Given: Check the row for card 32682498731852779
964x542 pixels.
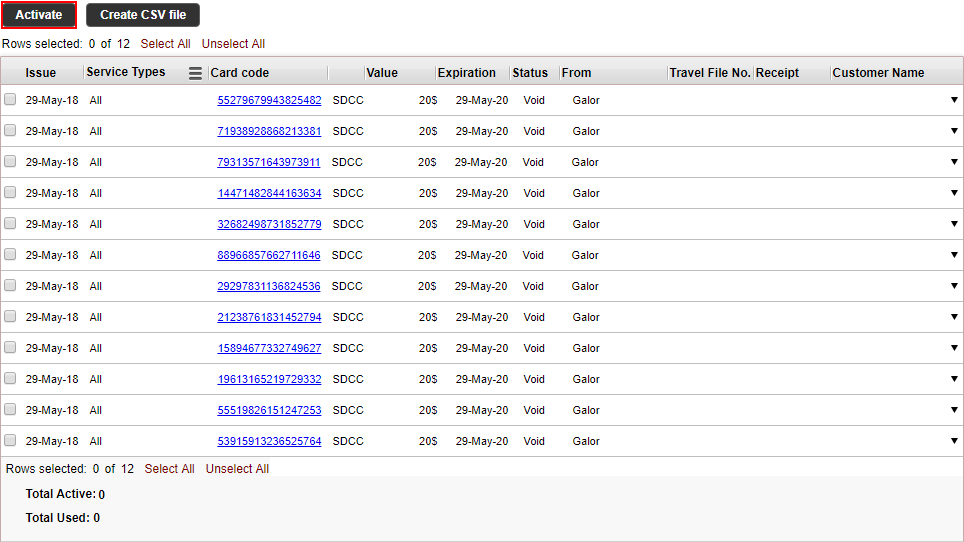Looking at the screenshot, I should pyautogui.click(x=10, y=224).
